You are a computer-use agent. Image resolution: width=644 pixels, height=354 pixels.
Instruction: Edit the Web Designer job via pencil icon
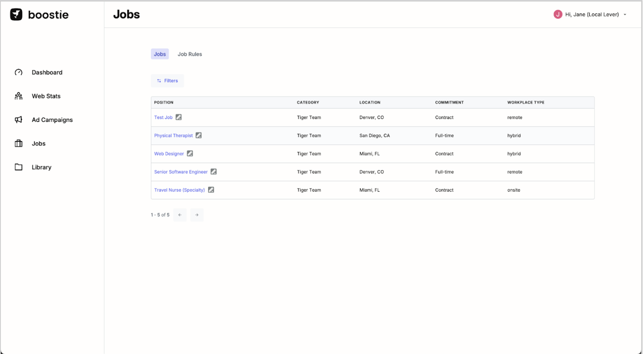coord(190,153)
